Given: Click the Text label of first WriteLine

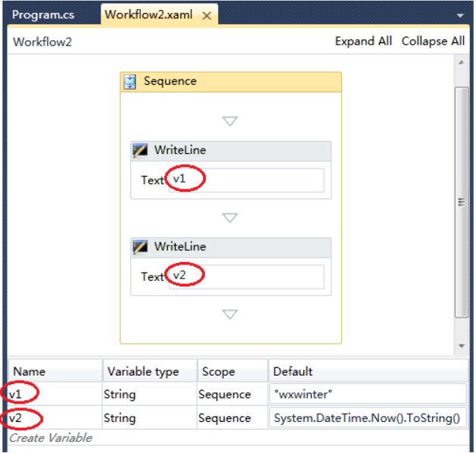Looking at the screenshot, I should [x=152, y=180].
